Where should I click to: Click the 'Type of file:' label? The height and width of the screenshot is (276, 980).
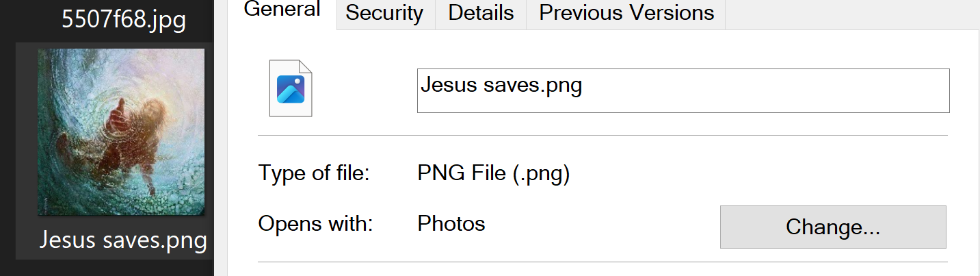[x=314, y=173]
